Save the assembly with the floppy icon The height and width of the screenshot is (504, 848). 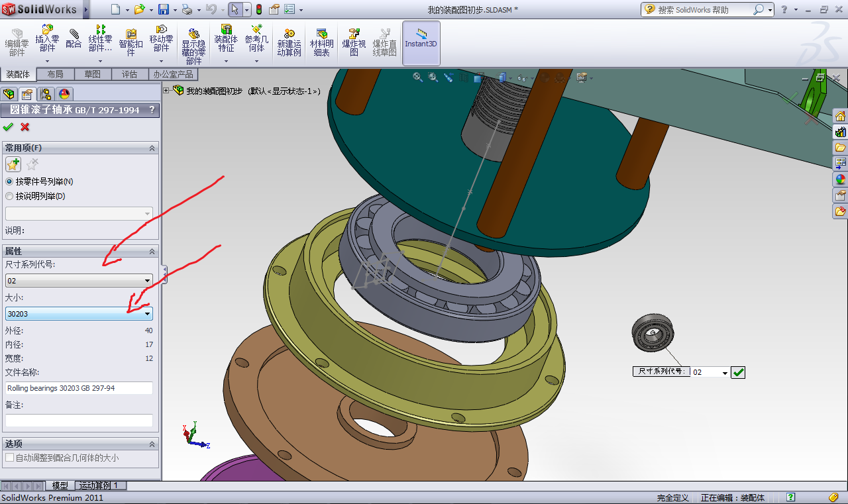(164, 9)
